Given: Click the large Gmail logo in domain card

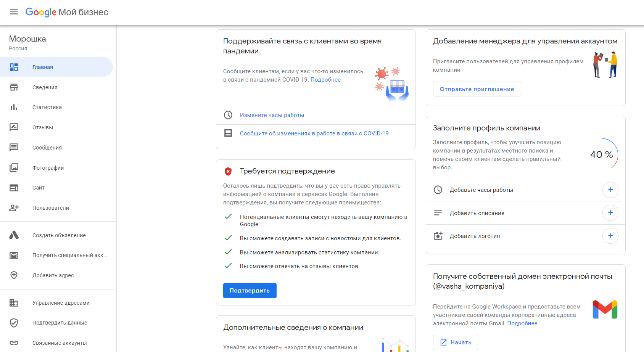Looking at the screenshot, I should [x=605, y=309].
